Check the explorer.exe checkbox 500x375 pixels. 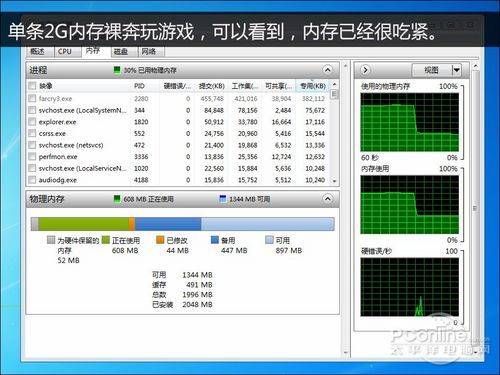[x=32, y=122]
